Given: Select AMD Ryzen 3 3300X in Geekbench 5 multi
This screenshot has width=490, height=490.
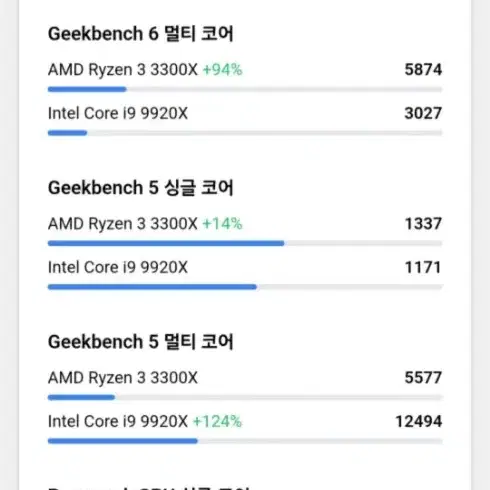Looking at the screenshot, I should tap(123, 378).
